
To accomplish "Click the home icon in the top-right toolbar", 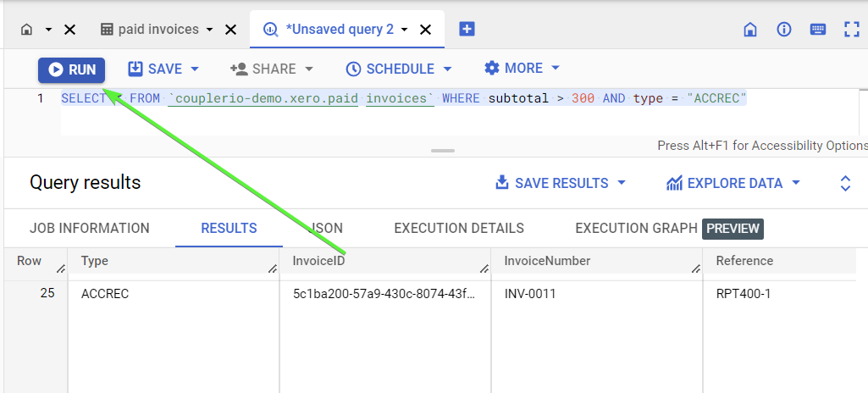I will (750, 30).
